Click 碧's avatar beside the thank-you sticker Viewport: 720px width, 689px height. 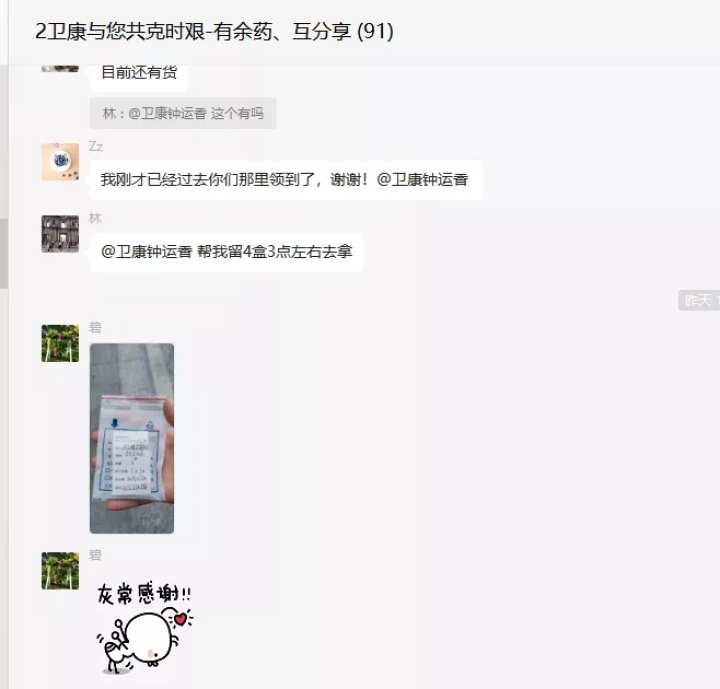[60, 570]
